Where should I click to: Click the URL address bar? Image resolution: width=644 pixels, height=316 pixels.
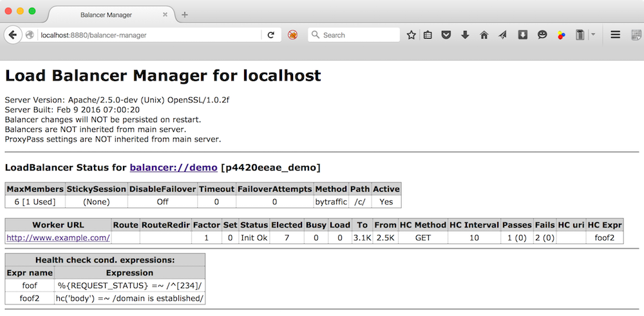coord(148,35)
